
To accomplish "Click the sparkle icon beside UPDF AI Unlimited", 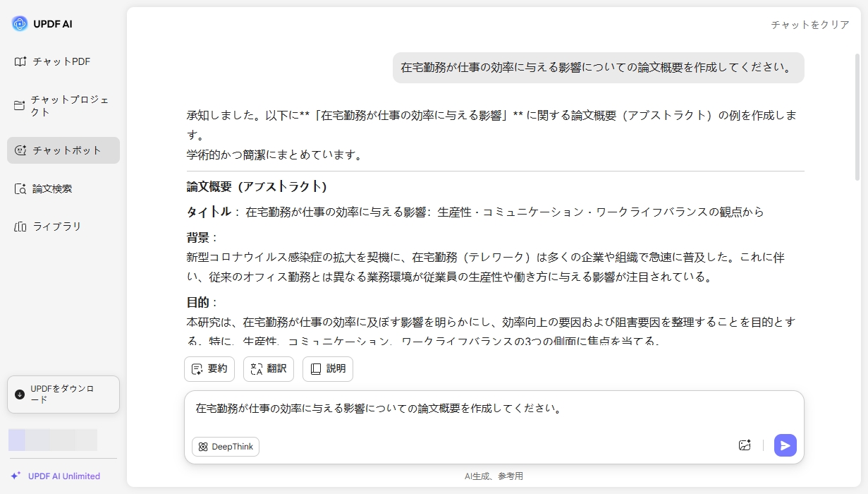I will click(x=16, y=476).
